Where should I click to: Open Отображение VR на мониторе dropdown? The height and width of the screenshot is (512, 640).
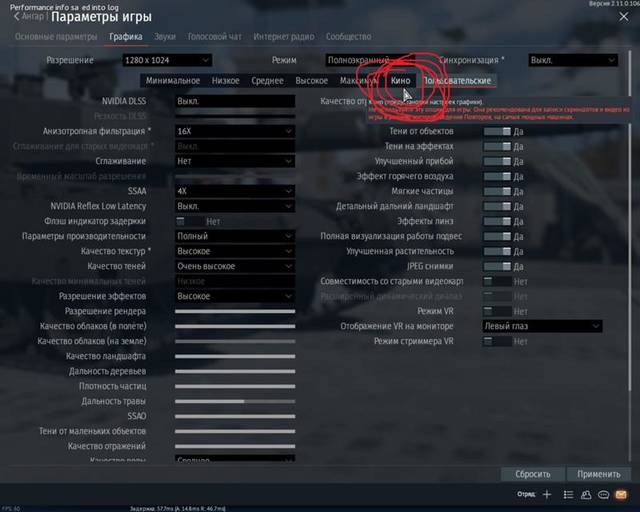click(542, 326)
